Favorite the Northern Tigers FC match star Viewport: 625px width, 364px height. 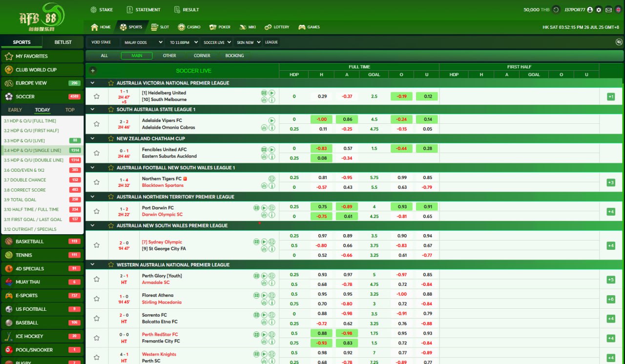pyautogui.click(x=97, y=182)
